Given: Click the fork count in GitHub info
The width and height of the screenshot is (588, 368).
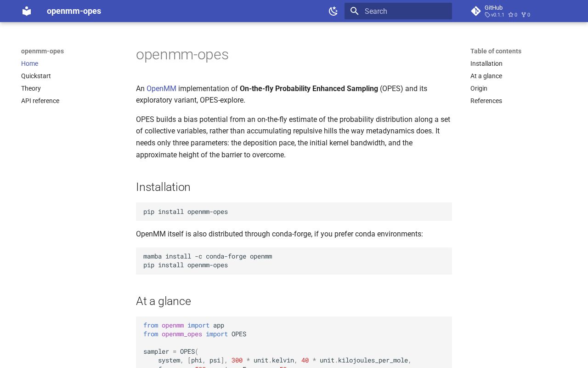Looking at the screenshot, I should tap(526, 15).
